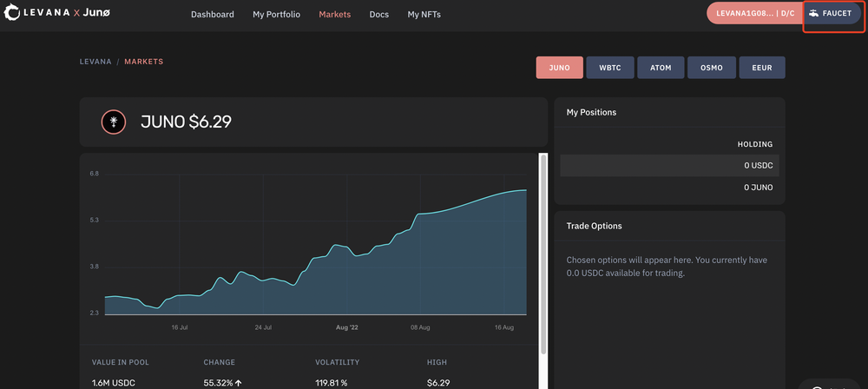The image size is (868, 389).
Task: Click the CHANGE stat label
Action: [x=220, y=362]
